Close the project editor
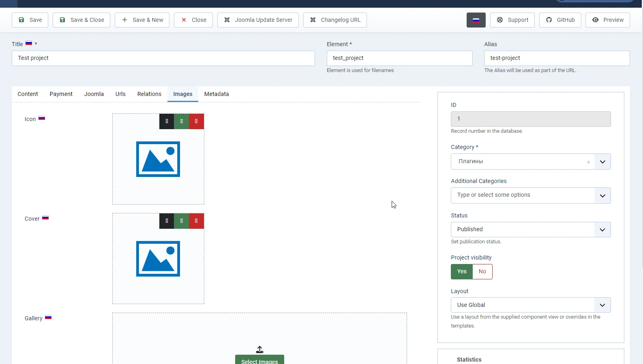The height and width of the screenshot is (364, 643). click(x=193, y=20)
